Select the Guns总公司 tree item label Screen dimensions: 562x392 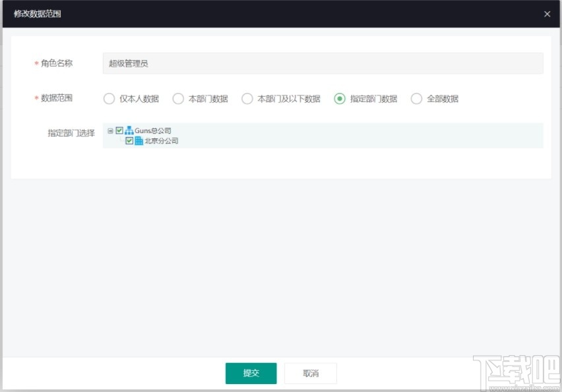[154, 130]
